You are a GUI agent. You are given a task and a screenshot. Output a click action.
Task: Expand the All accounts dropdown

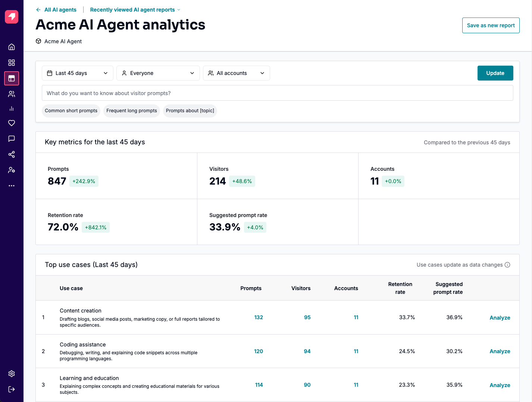(236, 73)
